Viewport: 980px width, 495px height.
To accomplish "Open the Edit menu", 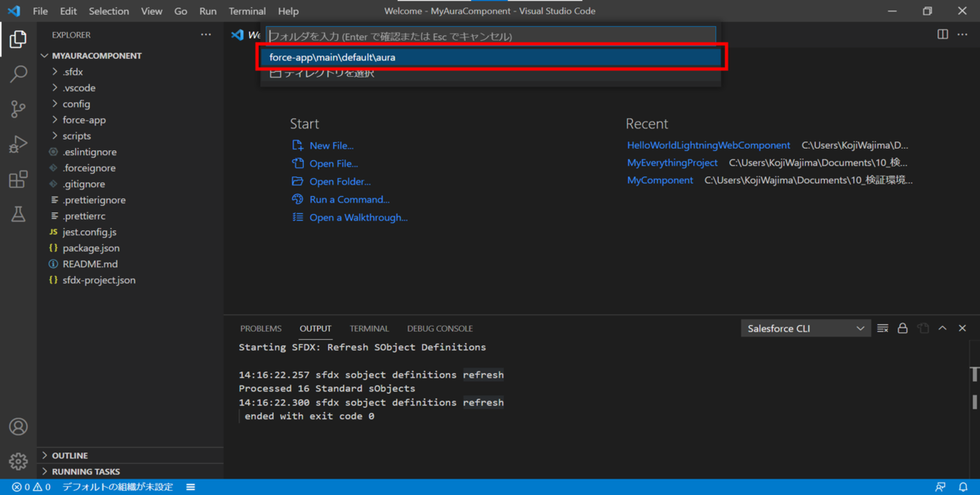I will tap(68, 11).
